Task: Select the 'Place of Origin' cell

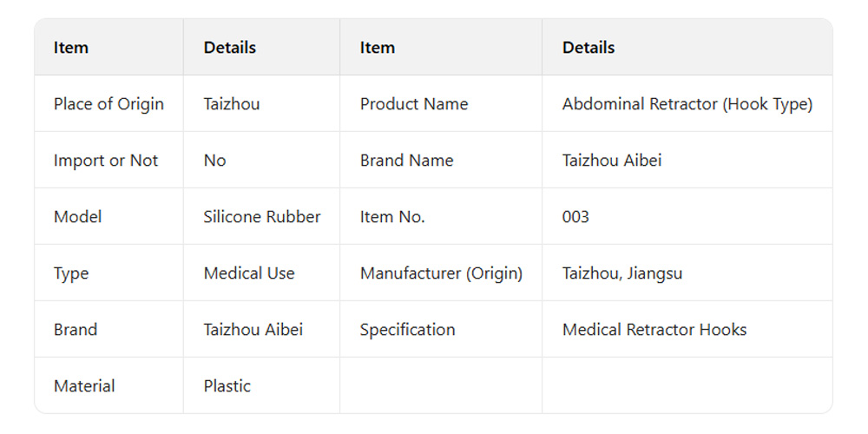Action: [108, 104]
